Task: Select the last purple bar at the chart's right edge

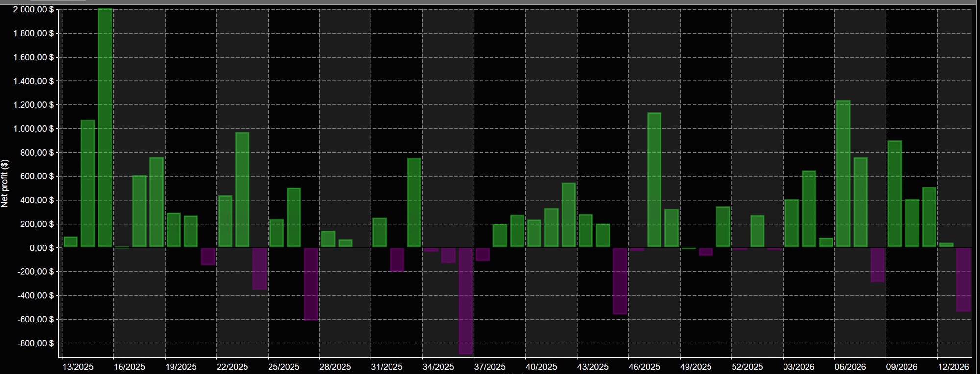Action: click(963, 280)
